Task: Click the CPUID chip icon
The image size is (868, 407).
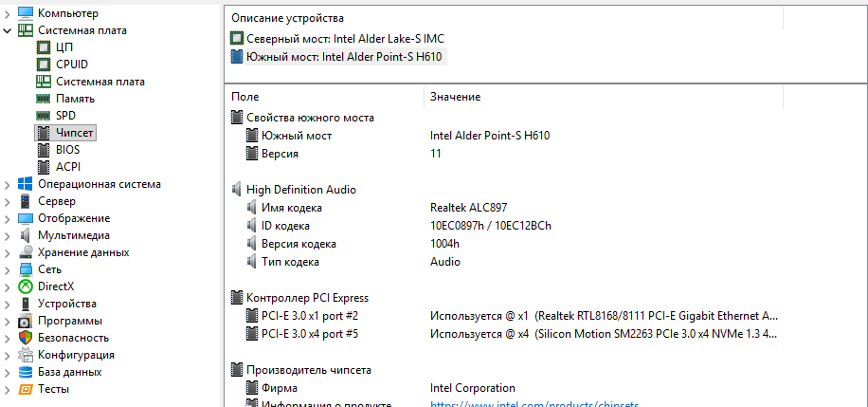Action: tap(44, 65)
